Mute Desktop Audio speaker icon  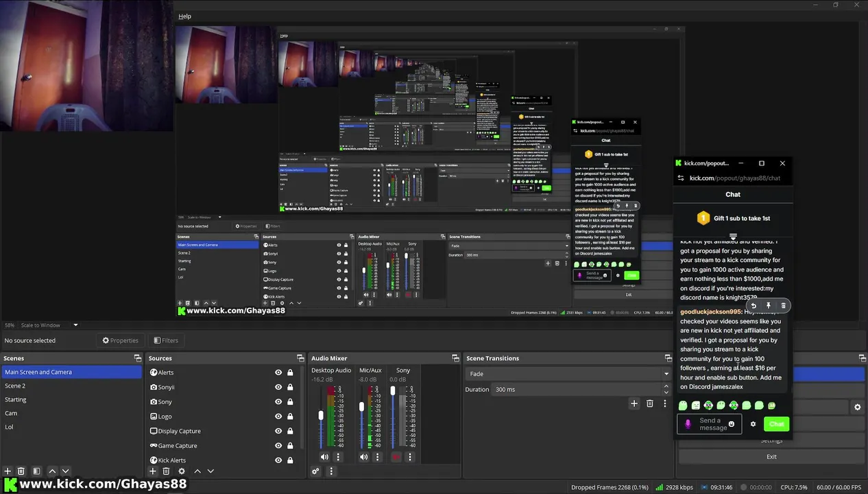(324, 457)
